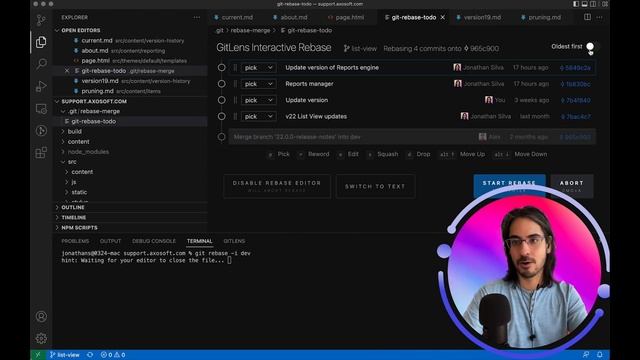The width and height of the screenshot is (640, 360).
Task: Click the Abort button
Action: (571, 186)
